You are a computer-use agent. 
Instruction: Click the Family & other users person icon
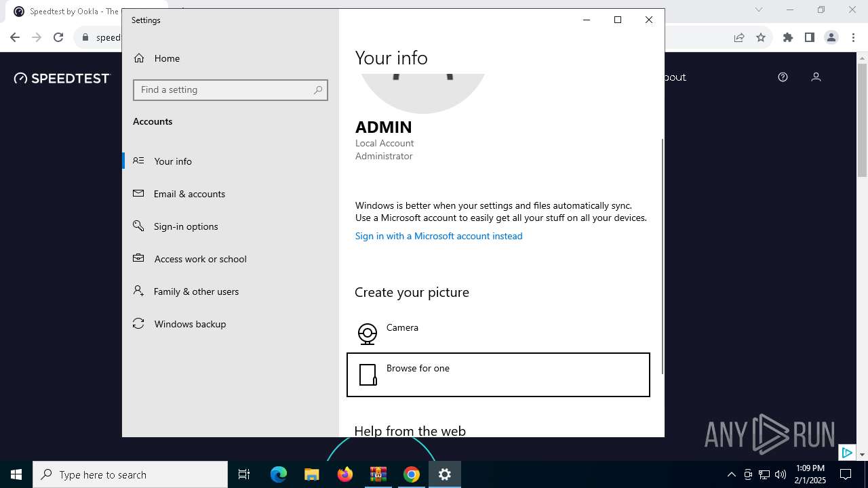pyautogui.click(x=138, y=291)
